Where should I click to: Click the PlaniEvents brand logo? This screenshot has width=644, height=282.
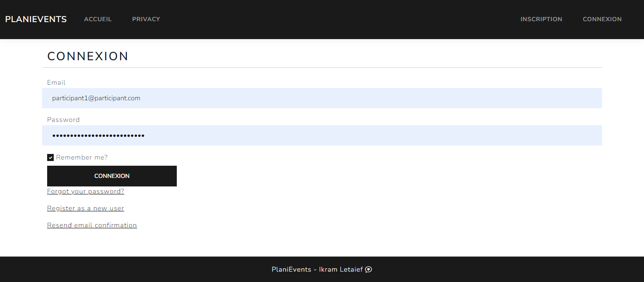36,19
